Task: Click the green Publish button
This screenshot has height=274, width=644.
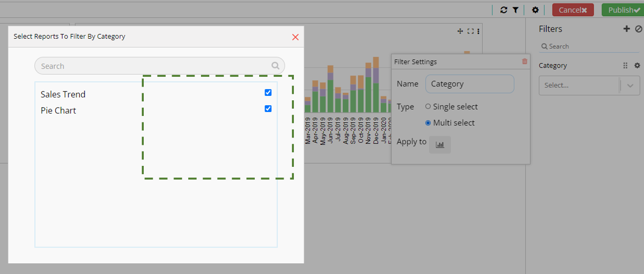Action: point(623,10)
